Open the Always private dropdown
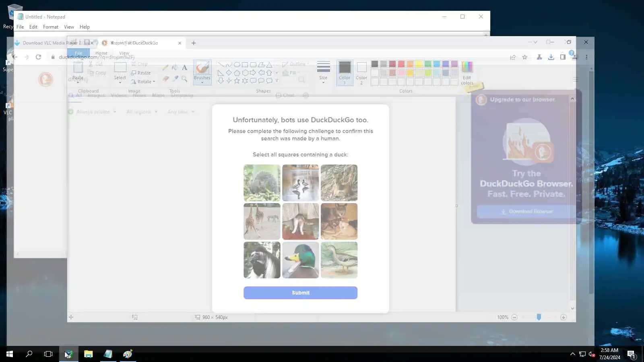Image resolution: width=644 pixels, height=362 pixels. [93, 112]
